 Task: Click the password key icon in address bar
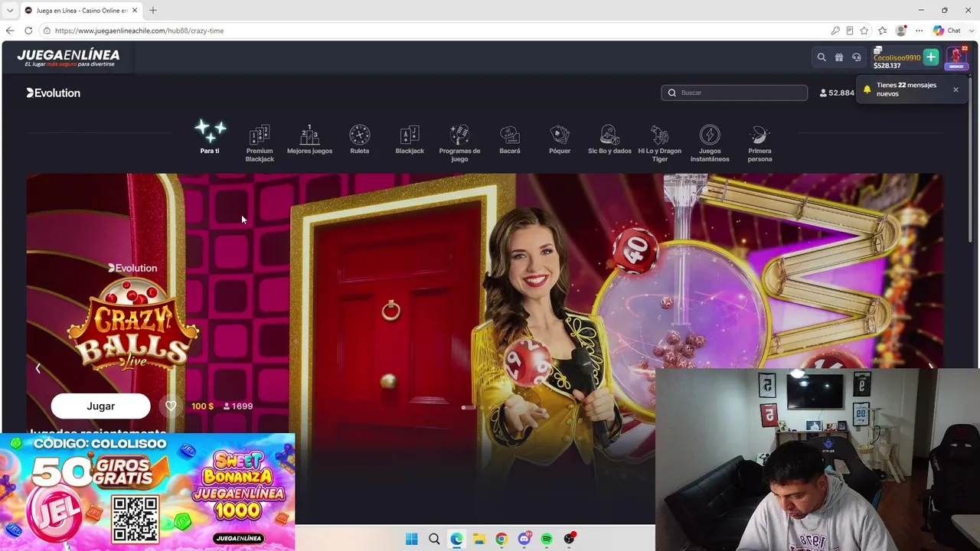coord(835,31)
